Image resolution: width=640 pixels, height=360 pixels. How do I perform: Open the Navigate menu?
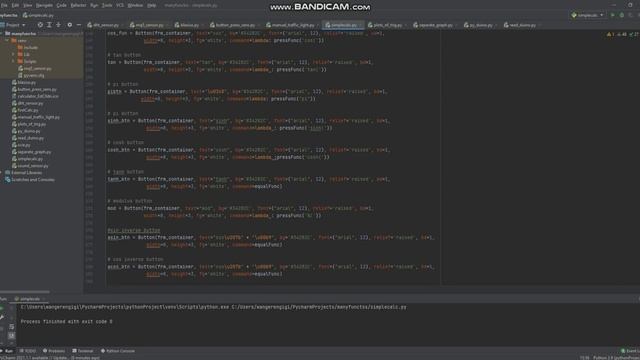[x=44, y=5]
